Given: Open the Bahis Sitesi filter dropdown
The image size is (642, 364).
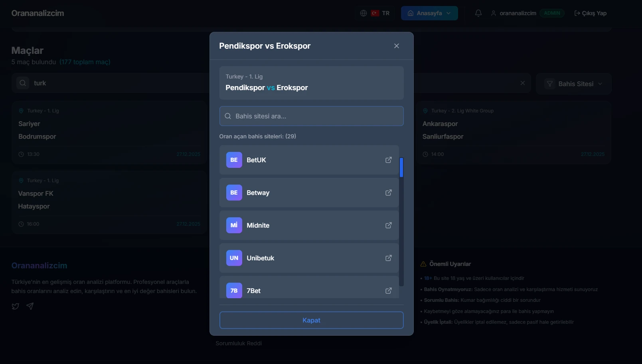Looking at the screenshot, I should point(573,84).
